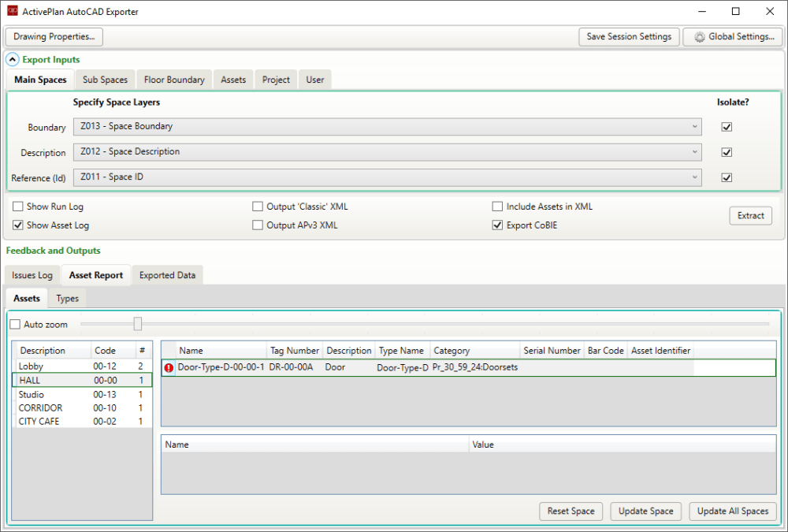Open the Boundary layer dropdown
Image resolution: width=788 pixels, height=532 pixels.
387,126
